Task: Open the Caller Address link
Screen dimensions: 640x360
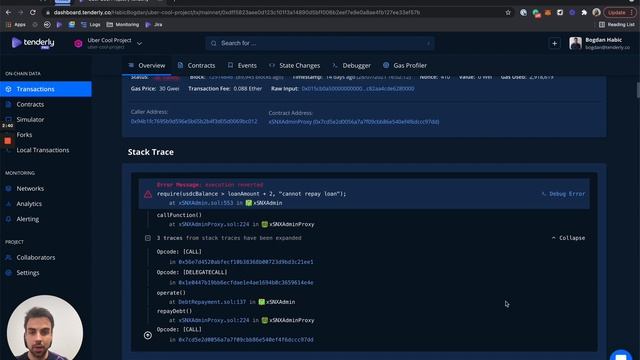Action: click(x=194, y=121)
